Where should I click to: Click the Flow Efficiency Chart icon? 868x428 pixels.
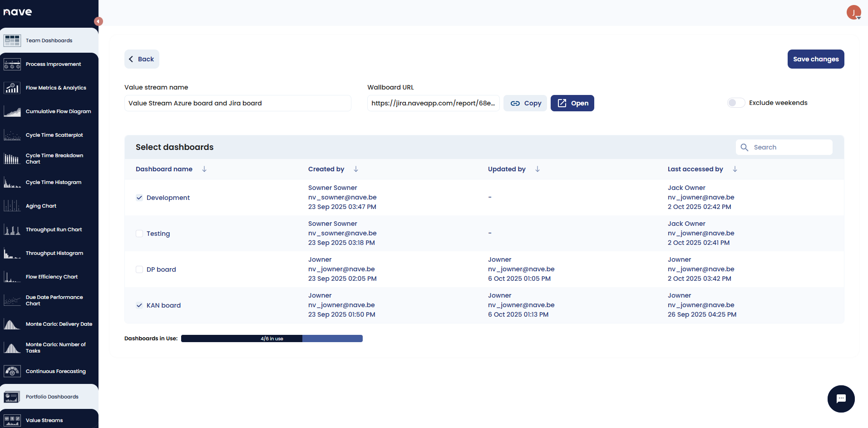pyautogui.click(x=12, y=277)
